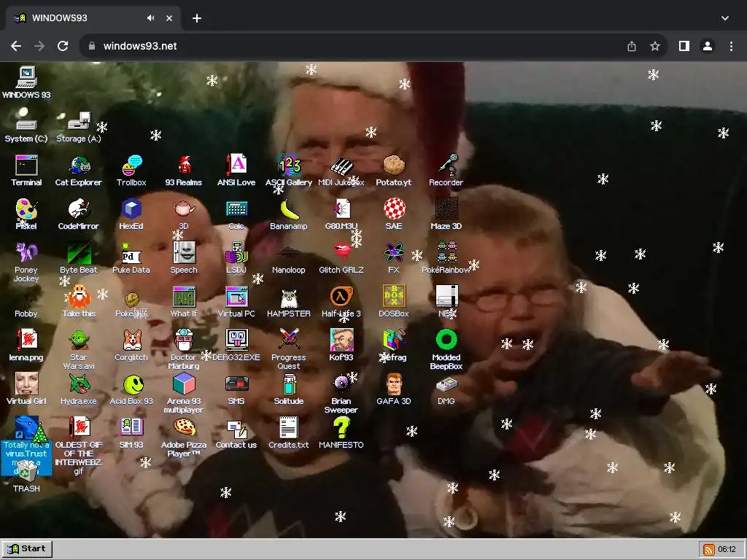
Task: Launch the MIDI Jukebox icon
Action: click(x=341, y=171)
